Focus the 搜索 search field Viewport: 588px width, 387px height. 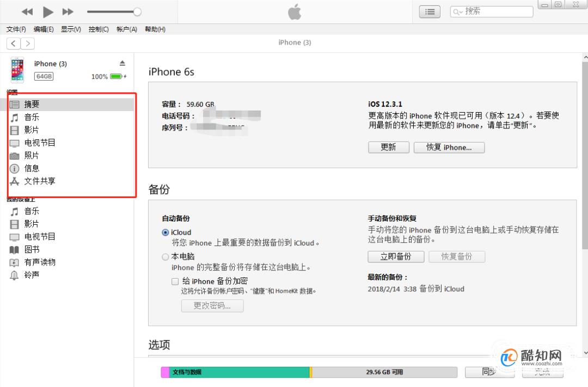491,11
